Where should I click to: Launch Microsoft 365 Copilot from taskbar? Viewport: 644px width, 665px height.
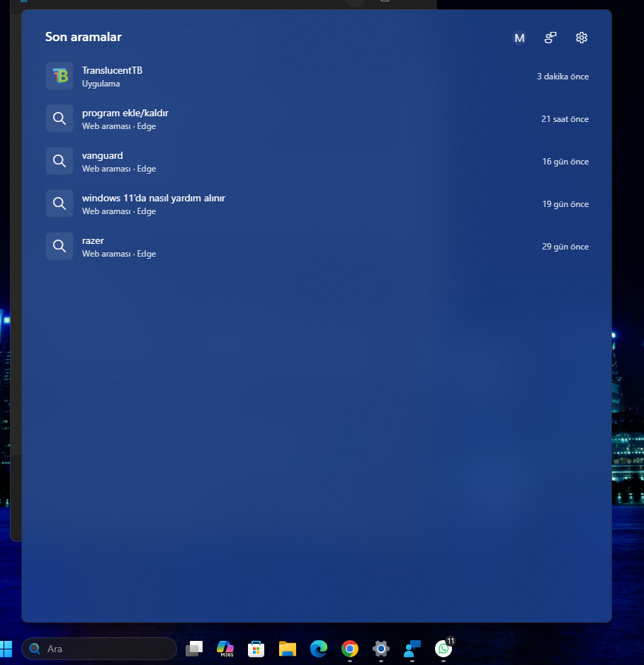tap(225, 649)
